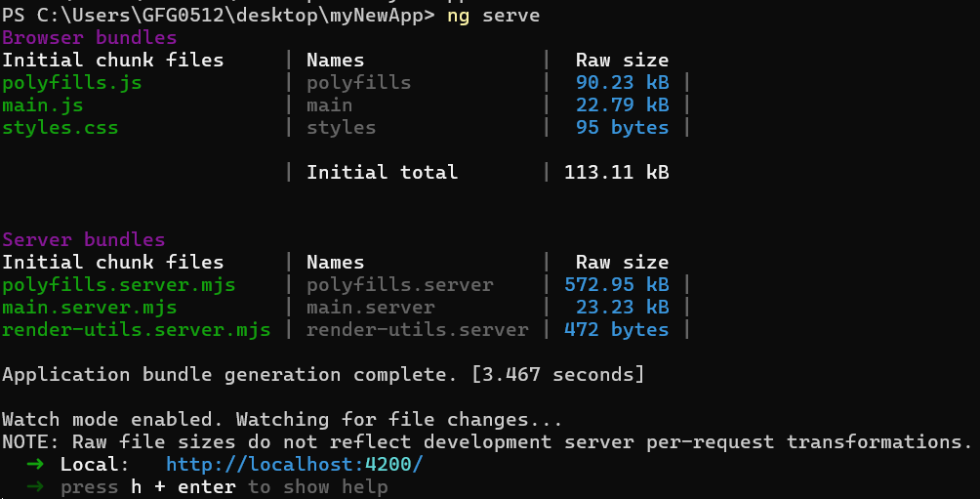980x499 pixels.
Task: Click the Watch mode enabled message
Action: pyautogui.click(x=282, y=420)
